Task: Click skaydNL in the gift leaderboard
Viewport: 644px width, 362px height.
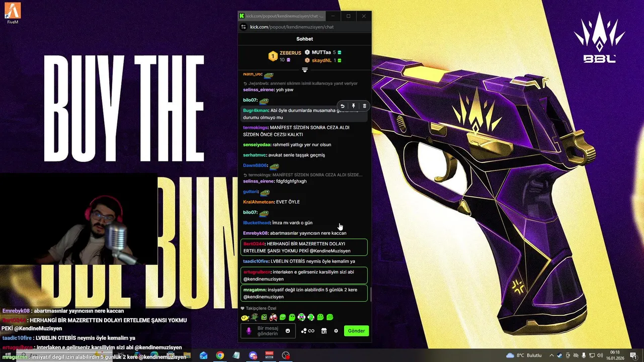Action: coord(323,60)
